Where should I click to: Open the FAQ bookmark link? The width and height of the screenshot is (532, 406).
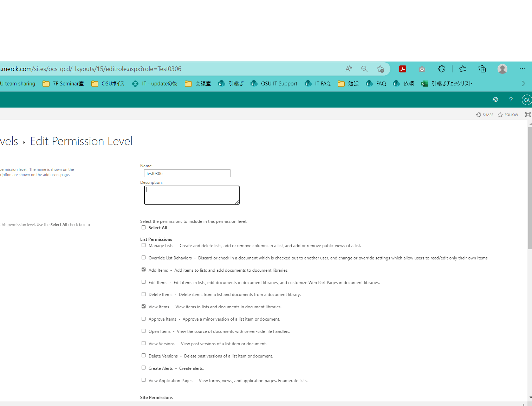pos(376,84)
